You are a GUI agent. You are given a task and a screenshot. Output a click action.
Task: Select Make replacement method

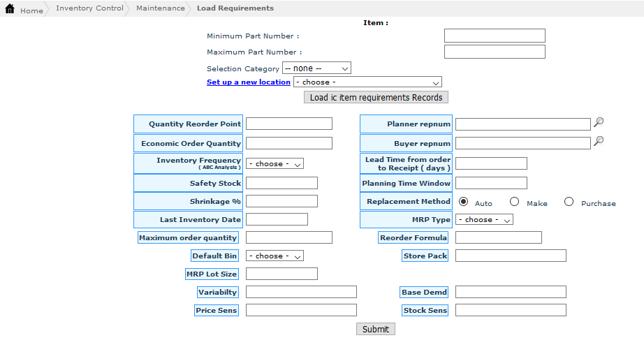(515, 202)
